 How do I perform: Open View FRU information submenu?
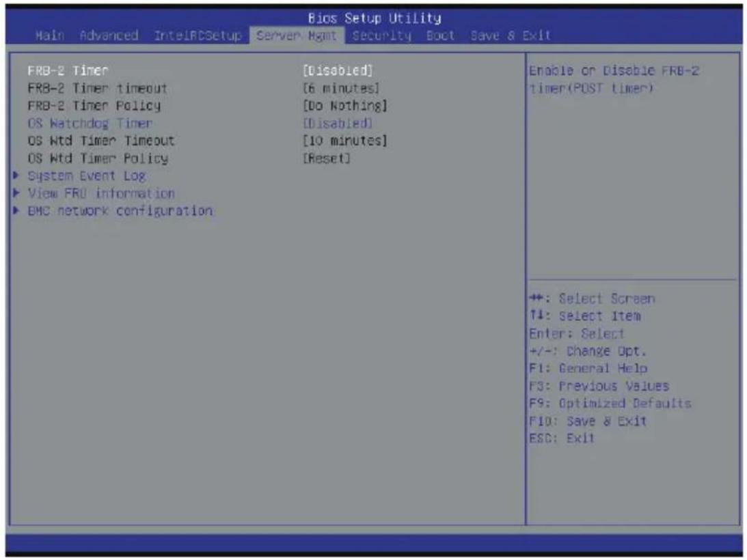[x=101, y=193]
